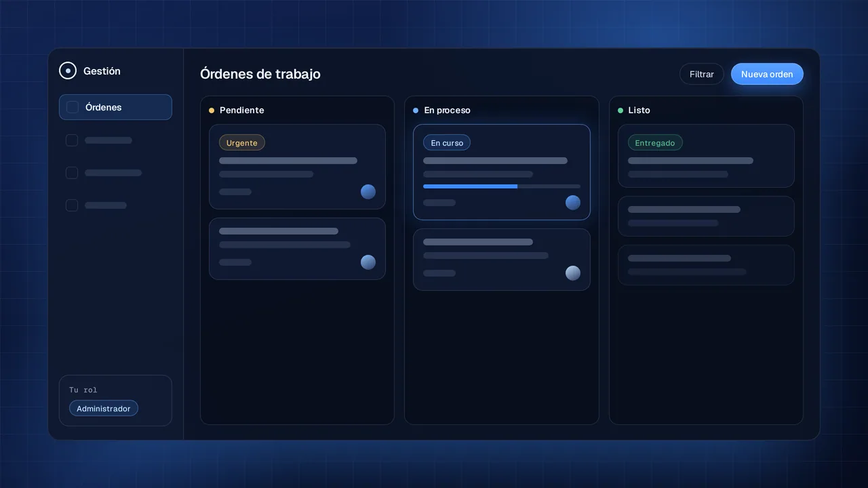Select the Pendiente column header
The height and width of the screenshot is (488, 868).
pos(237,110)
